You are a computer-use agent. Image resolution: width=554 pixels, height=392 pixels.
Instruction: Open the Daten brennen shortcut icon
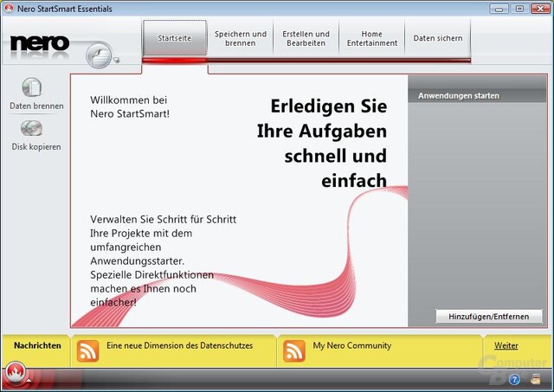click(x=32, y=87)
